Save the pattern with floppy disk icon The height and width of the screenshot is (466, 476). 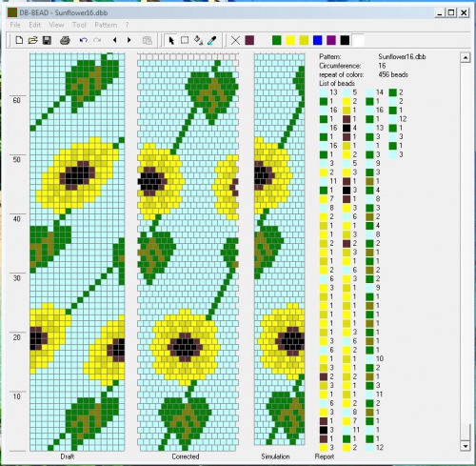pyautogui.click(x=47, y=40)
